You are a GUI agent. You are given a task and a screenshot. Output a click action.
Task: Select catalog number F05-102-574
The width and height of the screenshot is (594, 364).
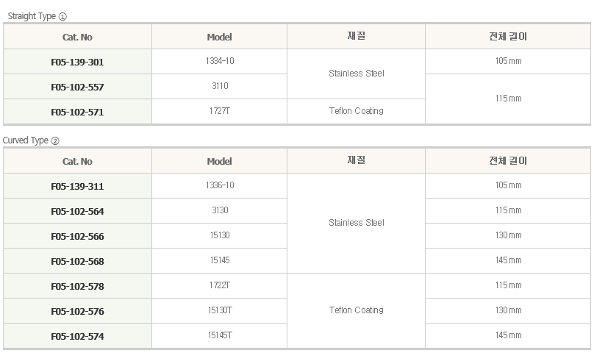(x=77, y=336)
